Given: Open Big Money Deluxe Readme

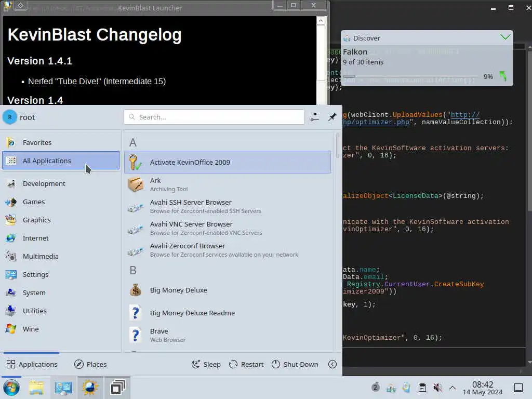Looking at the screenshot, I should pos(228,313).
